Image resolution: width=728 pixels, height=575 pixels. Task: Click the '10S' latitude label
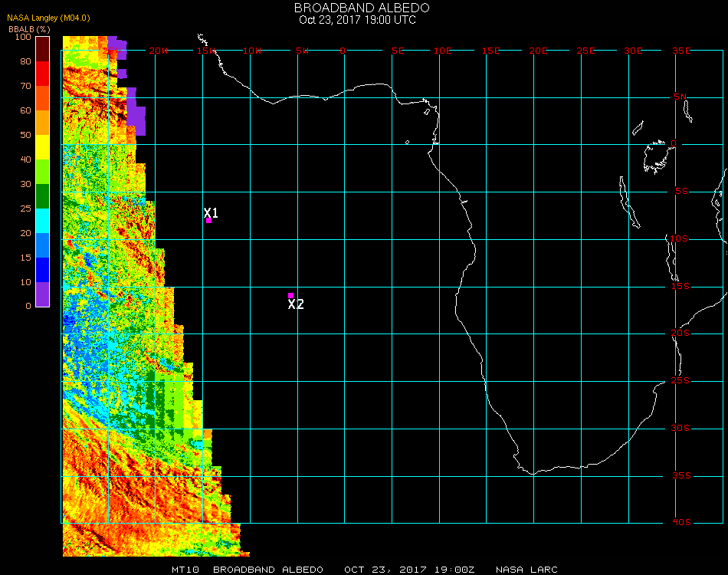point(679,238)
